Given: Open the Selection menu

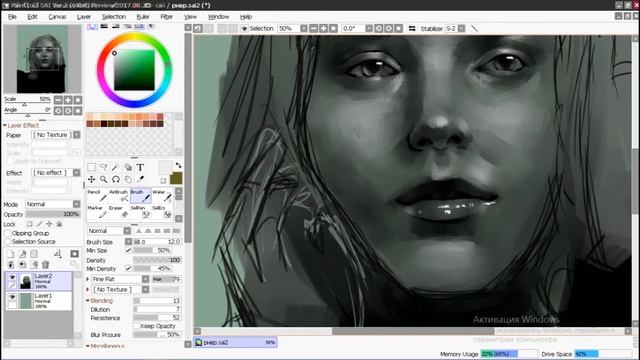Looking at the screenshot, I should 113,17.
